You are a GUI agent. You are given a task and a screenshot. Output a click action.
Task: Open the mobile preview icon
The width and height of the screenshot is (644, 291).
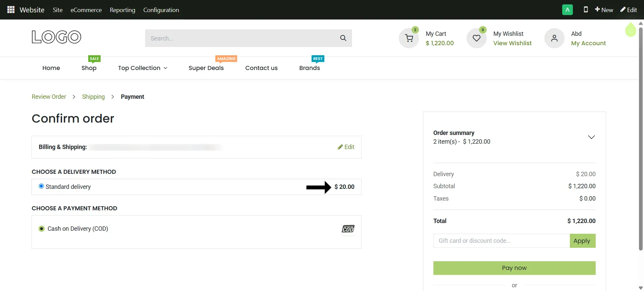(x=586, y=10)
